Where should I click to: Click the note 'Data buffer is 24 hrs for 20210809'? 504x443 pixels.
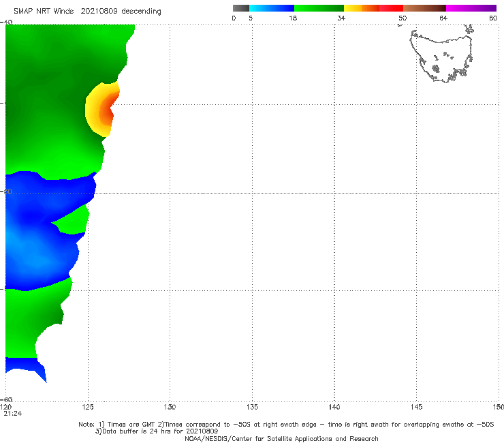(x=157, y=431)
